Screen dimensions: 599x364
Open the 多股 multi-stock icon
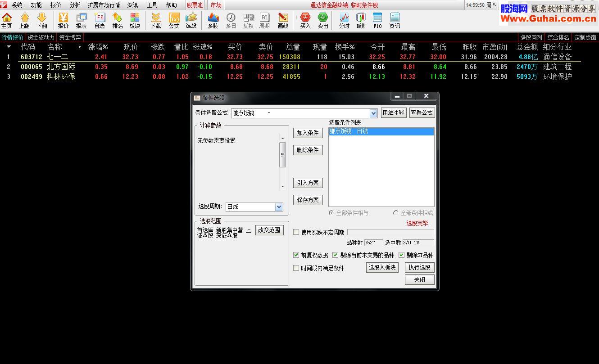point(213,20)
